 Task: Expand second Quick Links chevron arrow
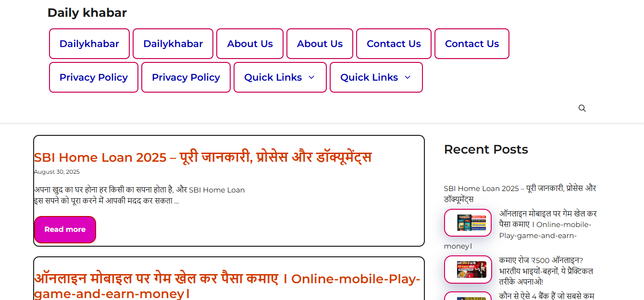(408, 77)
